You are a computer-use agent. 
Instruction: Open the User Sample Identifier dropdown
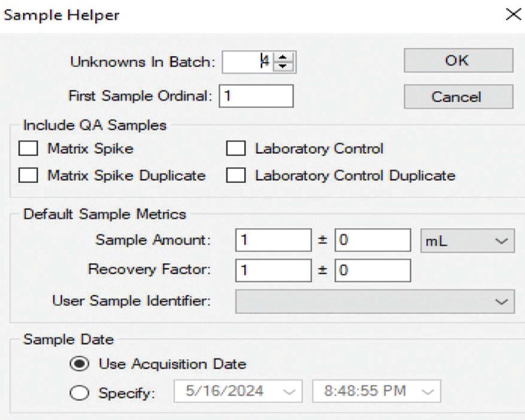pyautogui.click(x=501, y=302)
